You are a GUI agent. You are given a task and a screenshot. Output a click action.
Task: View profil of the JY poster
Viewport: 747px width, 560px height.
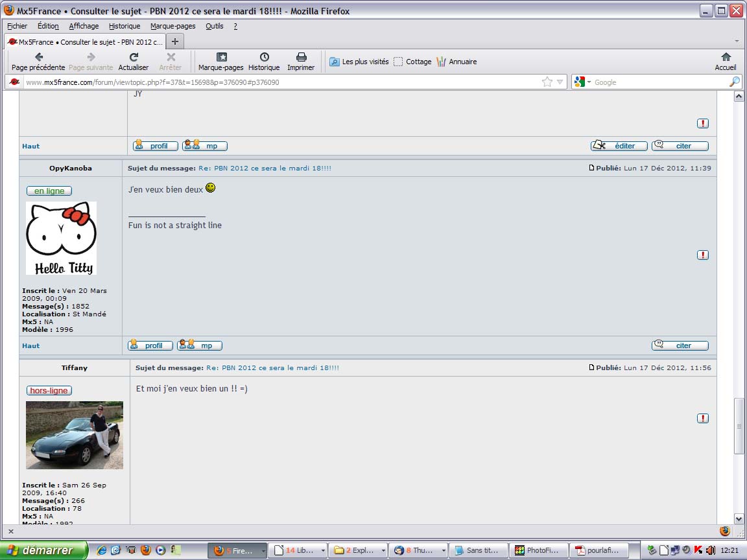pyautogui.click(x=156, y=146)
